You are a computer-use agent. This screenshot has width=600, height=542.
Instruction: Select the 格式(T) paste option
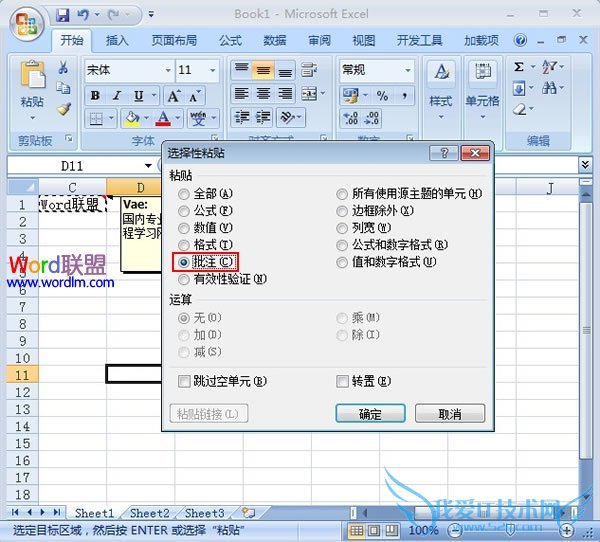[x=206, y=245]
